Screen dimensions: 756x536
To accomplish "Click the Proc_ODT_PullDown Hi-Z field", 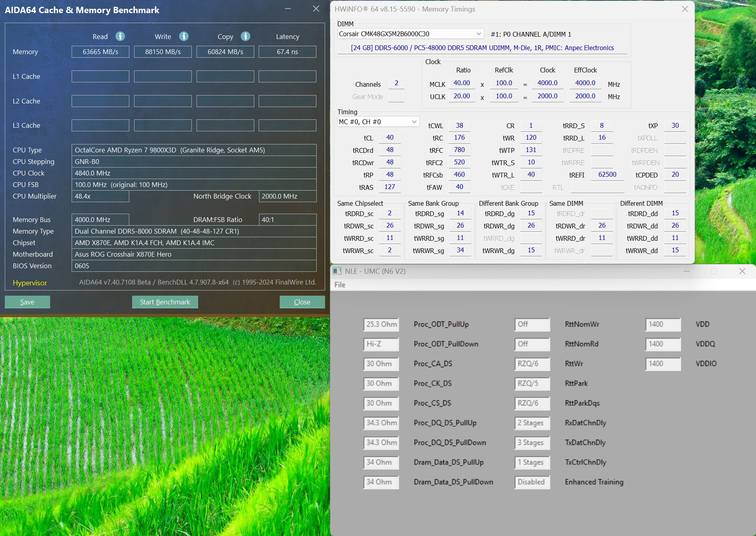I will [381, 344].
